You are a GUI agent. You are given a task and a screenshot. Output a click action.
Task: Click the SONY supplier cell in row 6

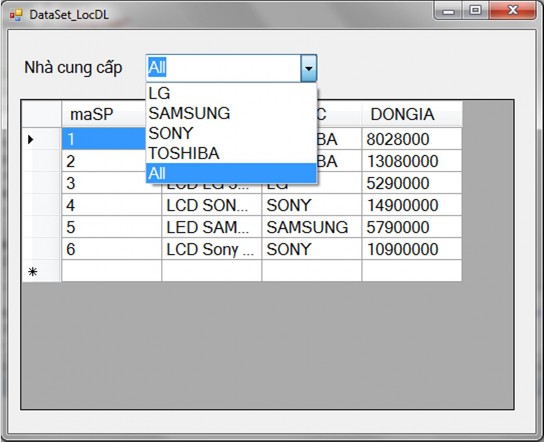pos(312,249)
